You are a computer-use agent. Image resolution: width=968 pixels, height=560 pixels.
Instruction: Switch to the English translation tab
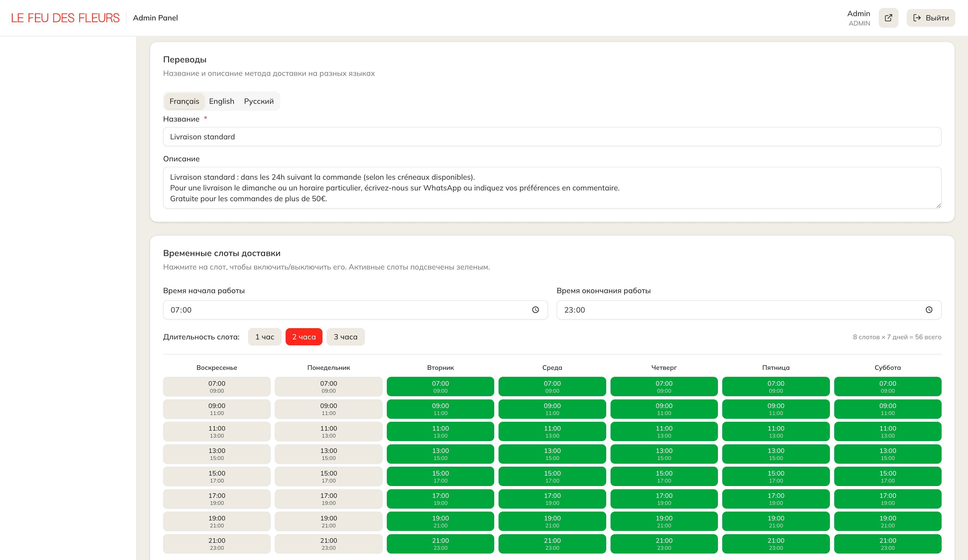pos(221,101)
